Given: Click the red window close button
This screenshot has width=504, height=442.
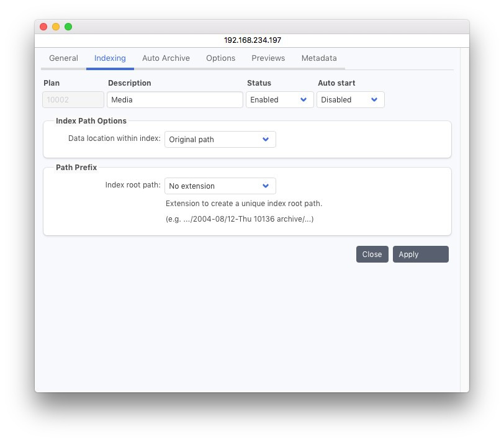Looking at the screenshot, I should (x=43, y=27).
